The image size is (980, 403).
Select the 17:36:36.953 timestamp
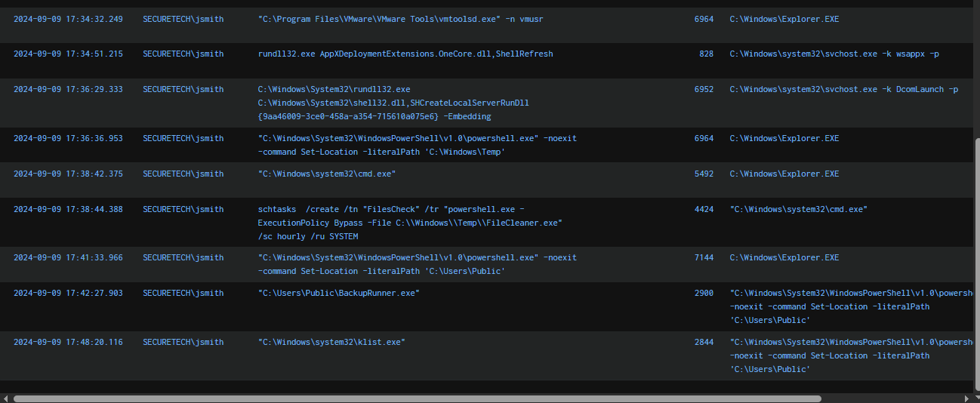tap(68, 139)
